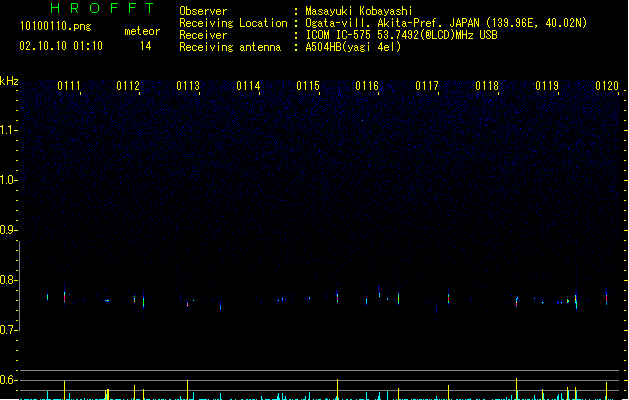Click the 0.9 kHz axis label
The image size is (629, 400).
tap(8, 230)
